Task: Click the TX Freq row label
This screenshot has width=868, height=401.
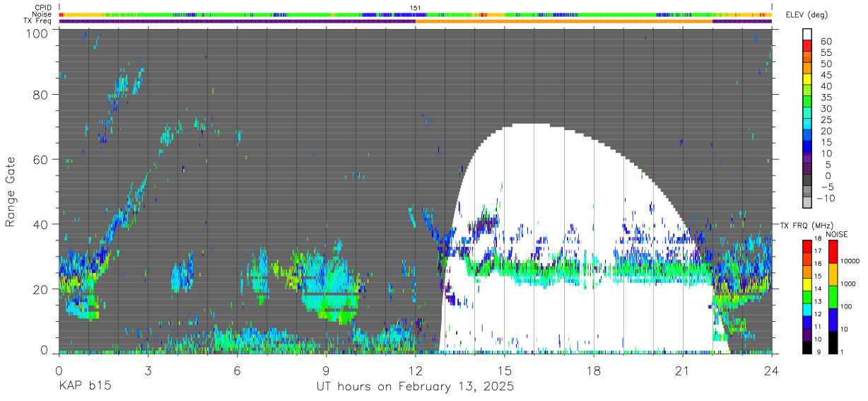Action: (x=38, y=21)
